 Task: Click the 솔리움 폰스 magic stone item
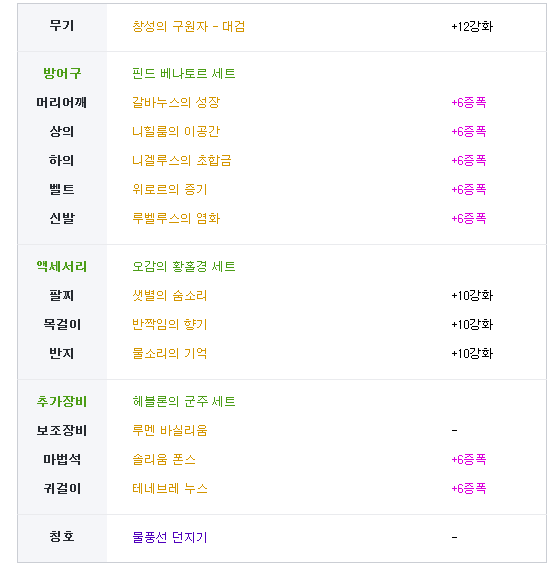click(x=164, y=460)
